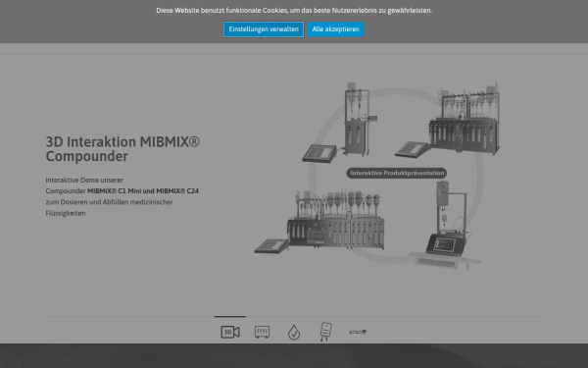588x368 pixels.
Task: Select the top-right compounder with tablet image
Action: click(465, 119)
